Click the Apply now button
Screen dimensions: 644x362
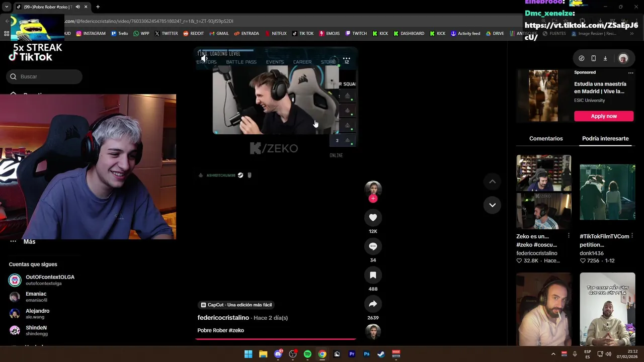coord(604,116)
